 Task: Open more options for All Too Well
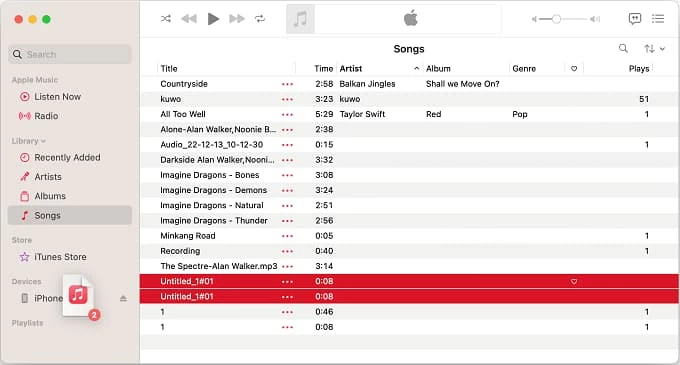287,114
